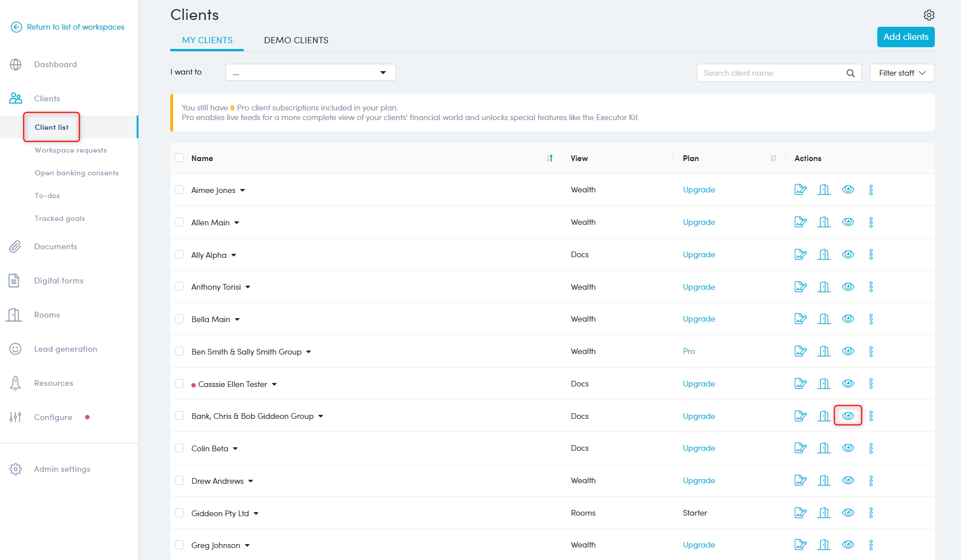Tick the checkbox for Ally Alpha
Screen dimensions: 961x560
179,254
